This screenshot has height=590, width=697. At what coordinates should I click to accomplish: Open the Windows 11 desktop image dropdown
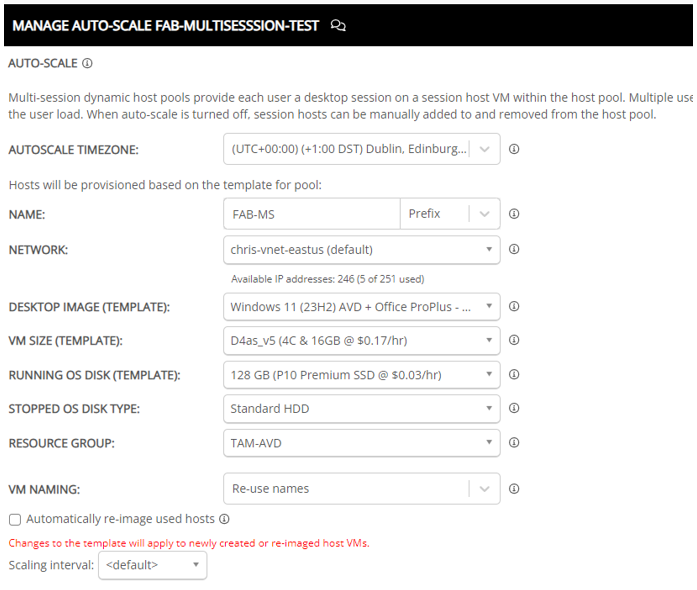[361, 307]
